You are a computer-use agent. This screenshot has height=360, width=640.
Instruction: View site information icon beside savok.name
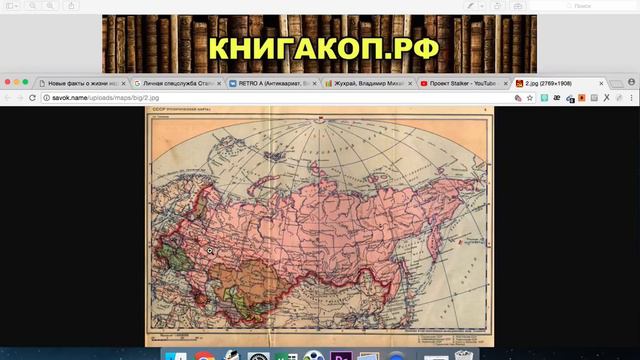[x=47, y=98]
